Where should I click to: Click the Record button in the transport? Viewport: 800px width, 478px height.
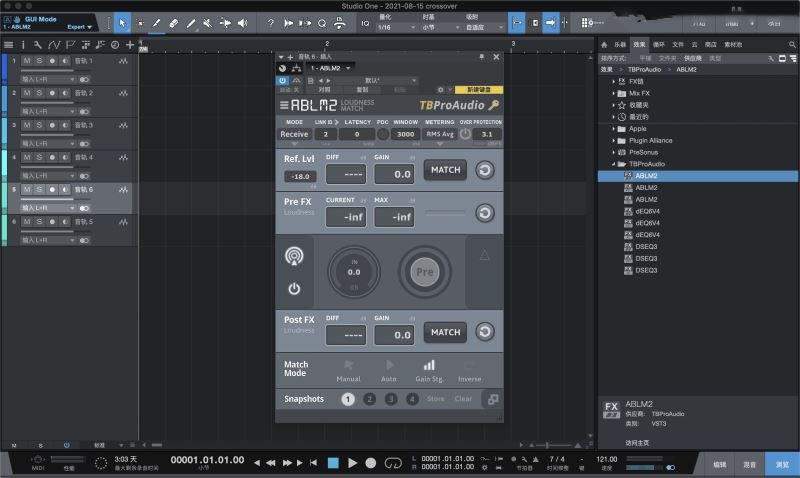[x=370, y=463]
